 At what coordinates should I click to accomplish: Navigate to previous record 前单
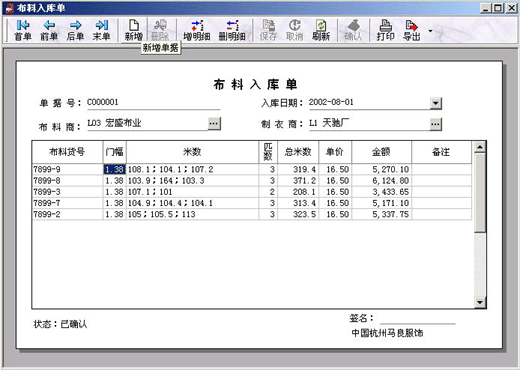(x=49, y=30)
